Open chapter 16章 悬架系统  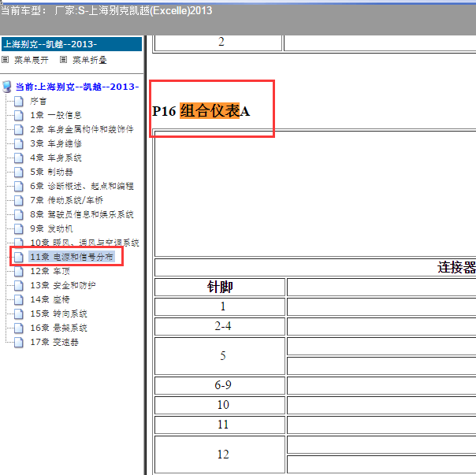pyautogui.click(x=58, y=328)
